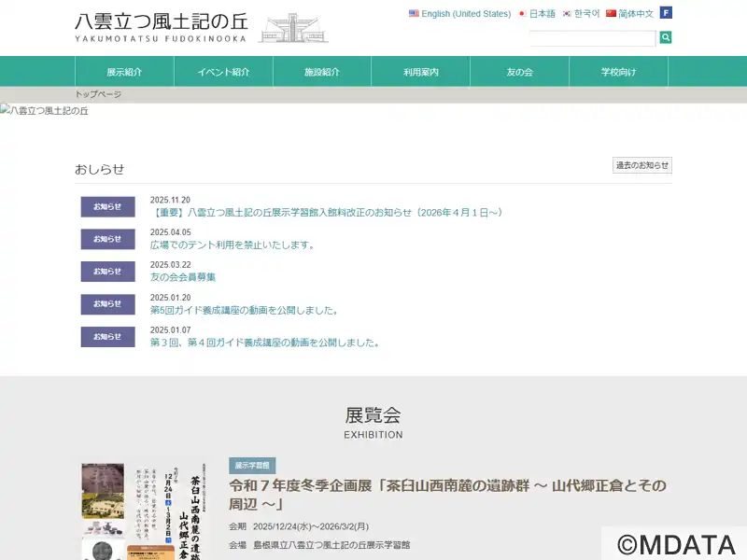
Task: Open the 友の会 menu item
Action: coord(519,72)
